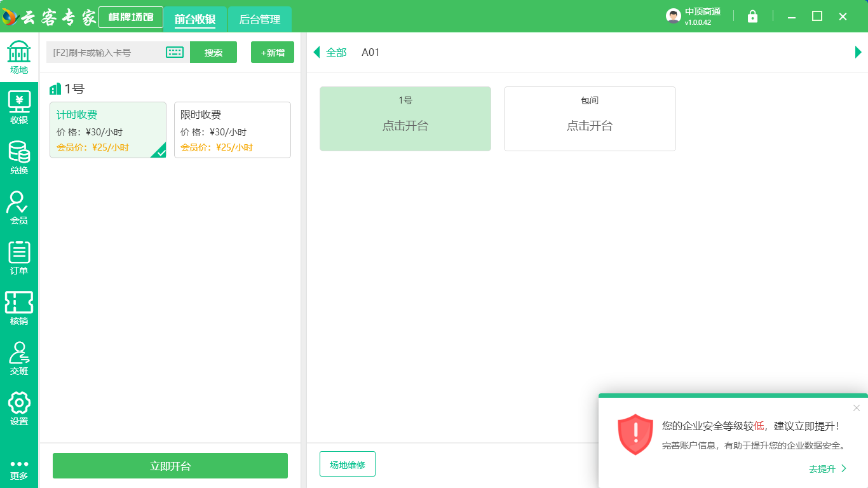The height and width of the screenshot is (488, 868).
Task: Open the 订单 orders section
Action: point(19,258)
